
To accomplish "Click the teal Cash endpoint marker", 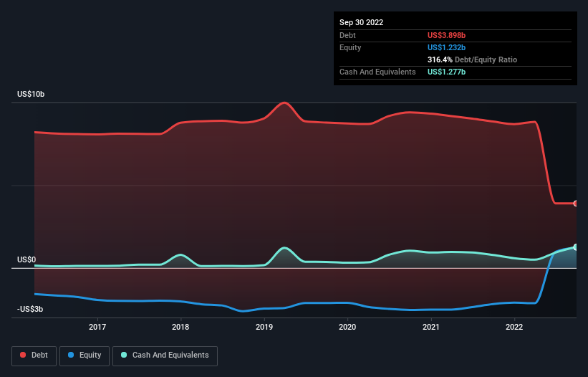I will [575, 247].
